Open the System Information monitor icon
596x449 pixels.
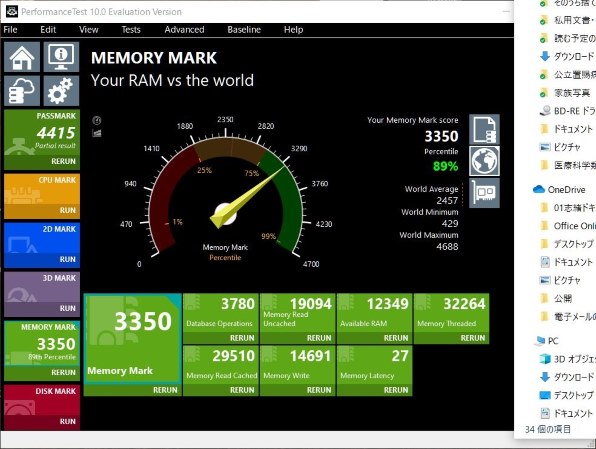click(x=61, y=57)
